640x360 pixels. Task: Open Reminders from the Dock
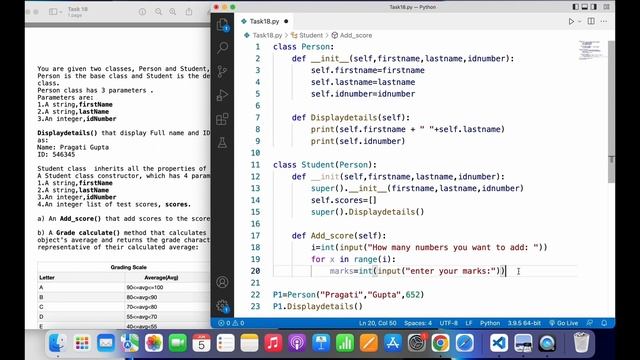pos(225,343)
